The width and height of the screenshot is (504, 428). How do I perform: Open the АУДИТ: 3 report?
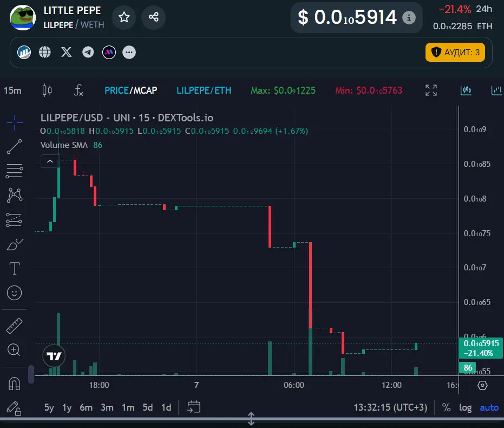[455, 52]
